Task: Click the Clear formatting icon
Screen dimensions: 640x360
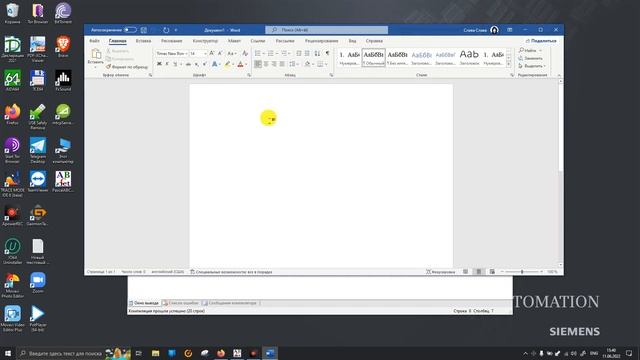Action: (245, 53)
